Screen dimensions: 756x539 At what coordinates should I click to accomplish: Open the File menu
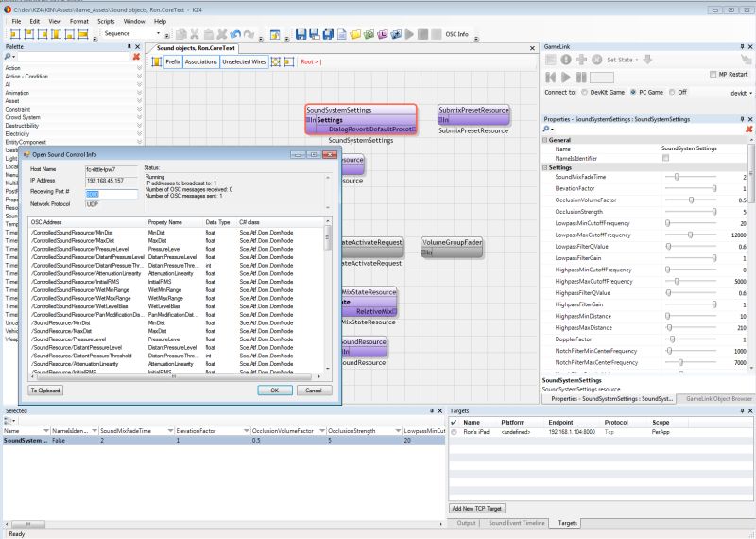click(16, 21)
